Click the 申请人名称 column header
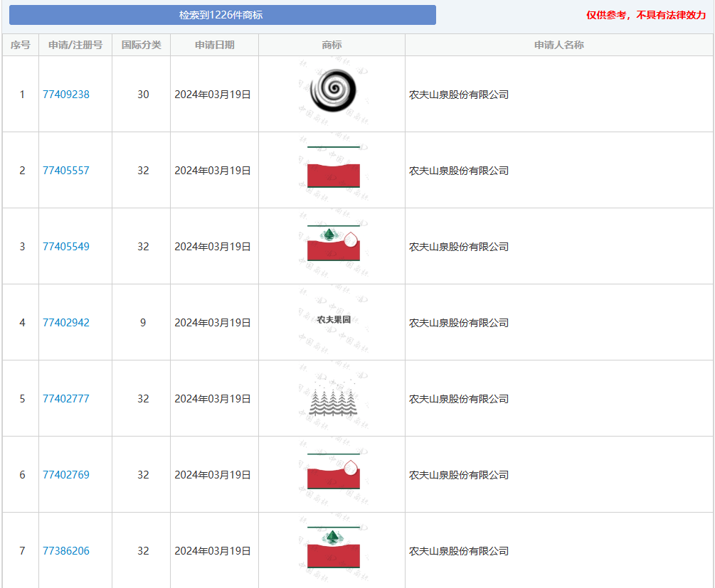This screenshot has height=588, width=715. (558, 45)
